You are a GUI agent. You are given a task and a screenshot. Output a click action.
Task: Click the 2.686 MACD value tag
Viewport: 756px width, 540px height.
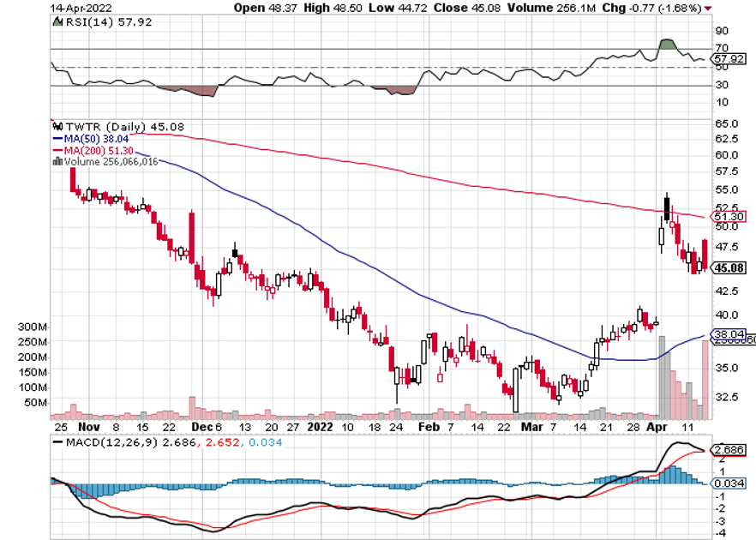(x=729, y=449)
